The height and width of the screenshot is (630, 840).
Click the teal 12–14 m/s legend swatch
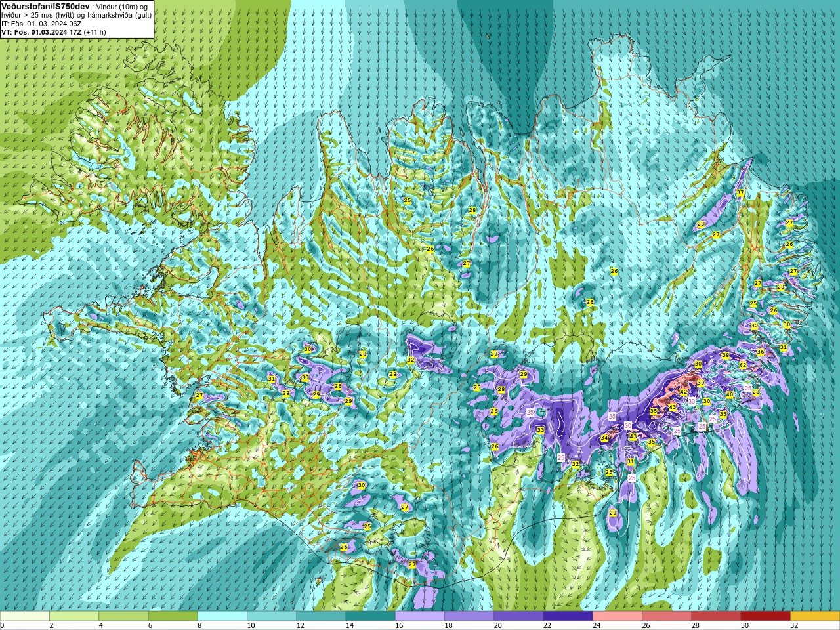click(321, 616)
